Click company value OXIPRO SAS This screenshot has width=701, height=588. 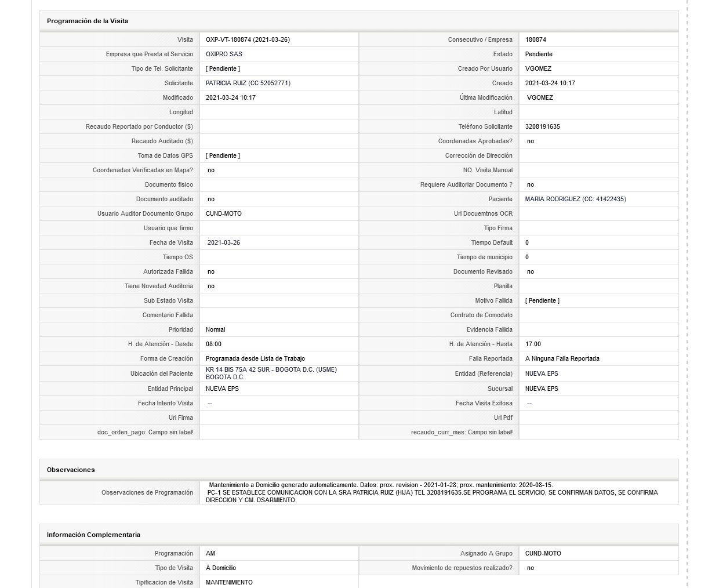pos(224,54)
